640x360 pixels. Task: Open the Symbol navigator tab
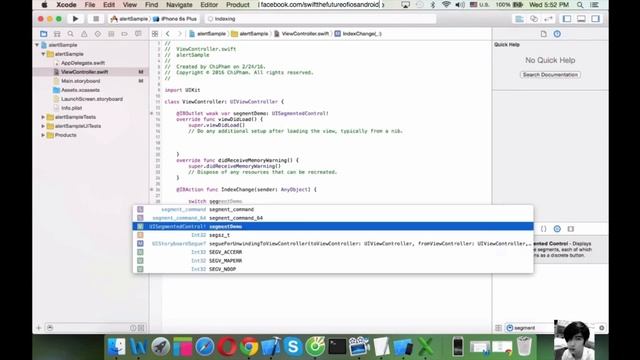point(57,34)
